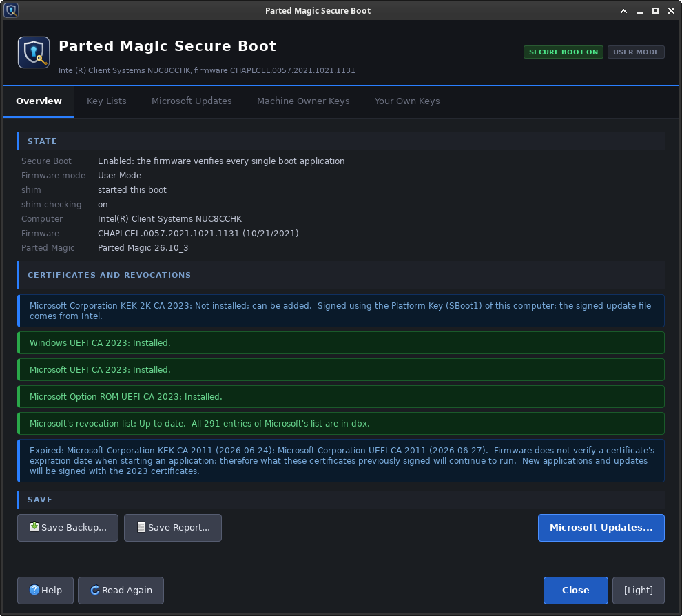Click the shim checking 'on' value

[103, 205]
